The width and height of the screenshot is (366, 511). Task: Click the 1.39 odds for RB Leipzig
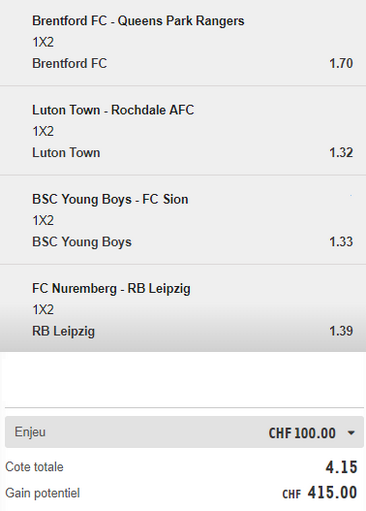click(x=341, y=331)
